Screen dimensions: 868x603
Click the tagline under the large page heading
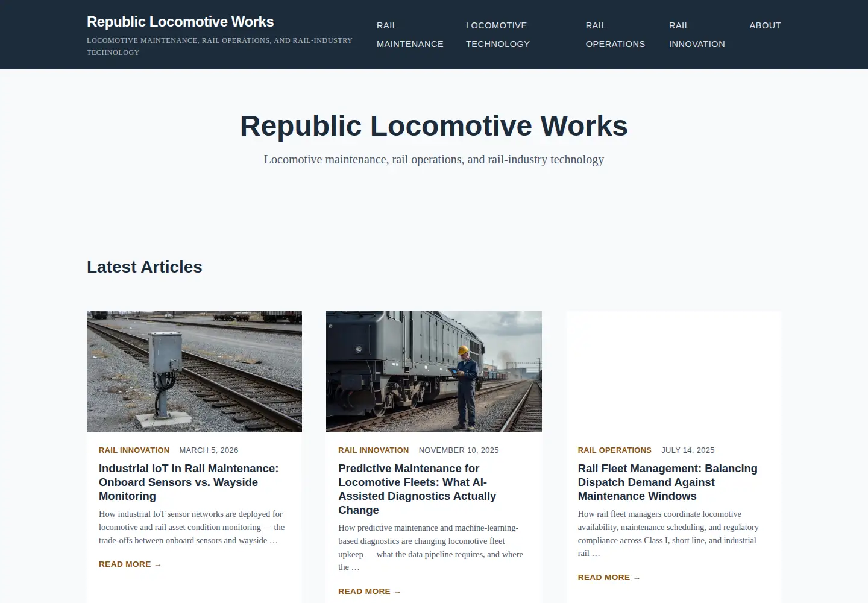tap(434, 160)
